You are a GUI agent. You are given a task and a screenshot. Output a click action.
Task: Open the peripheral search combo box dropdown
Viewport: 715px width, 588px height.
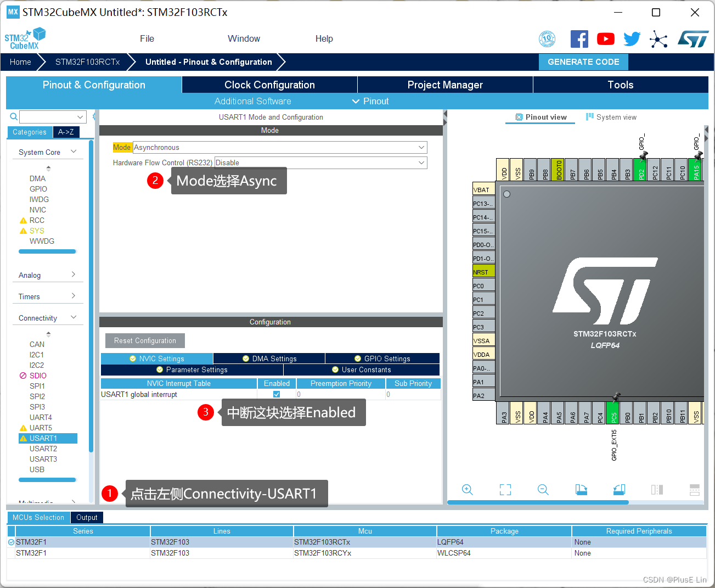point(81,117)
